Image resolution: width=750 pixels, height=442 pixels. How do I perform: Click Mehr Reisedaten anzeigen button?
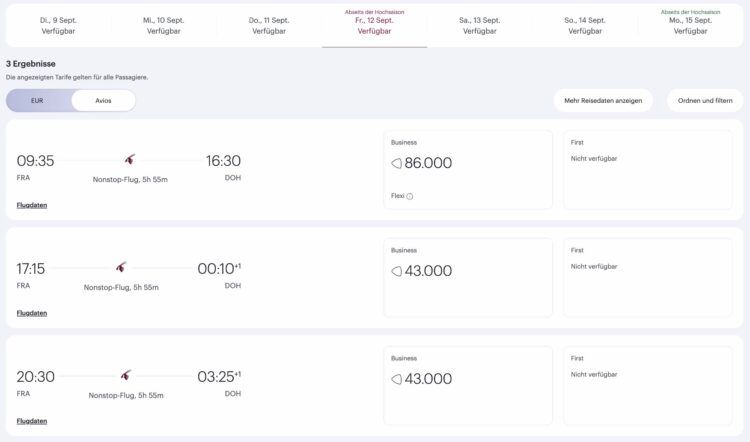coord(603,101)
